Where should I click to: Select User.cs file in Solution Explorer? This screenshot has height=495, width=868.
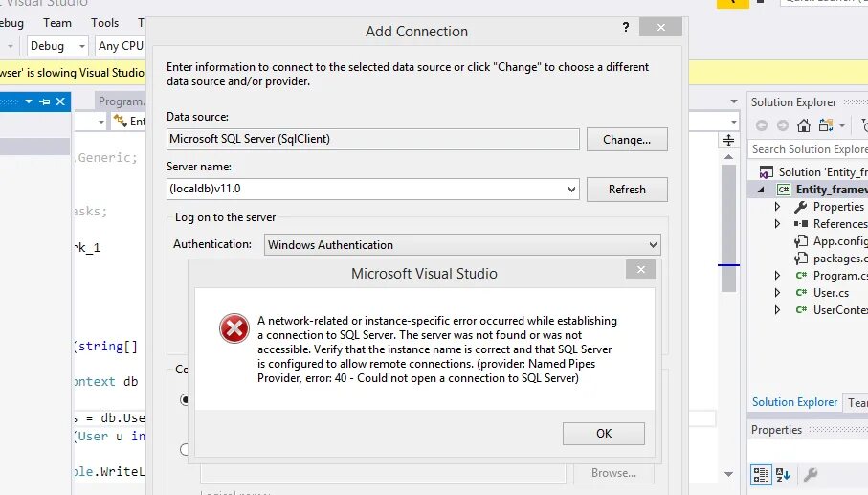click(831, 293)
